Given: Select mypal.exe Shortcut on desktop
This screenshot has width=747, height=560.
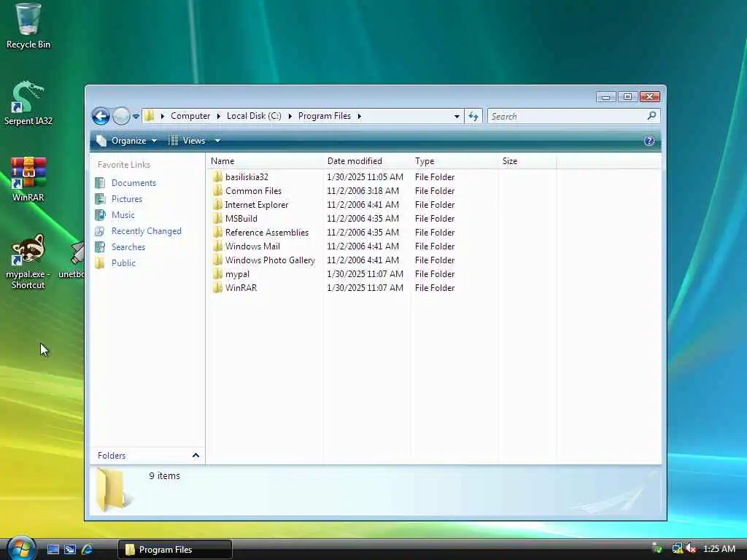Looking at the screenshot, I should click(x=28, y=261).
